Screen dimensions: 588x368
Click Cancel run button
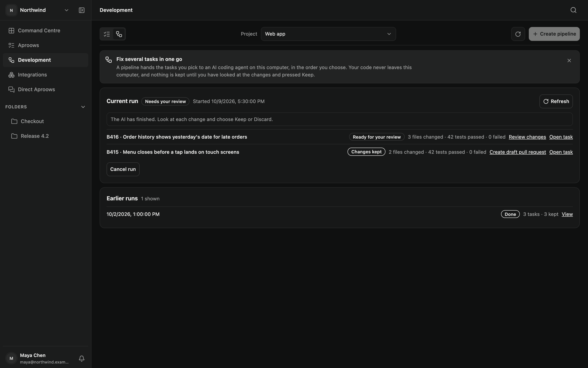[x=123, y=169]
